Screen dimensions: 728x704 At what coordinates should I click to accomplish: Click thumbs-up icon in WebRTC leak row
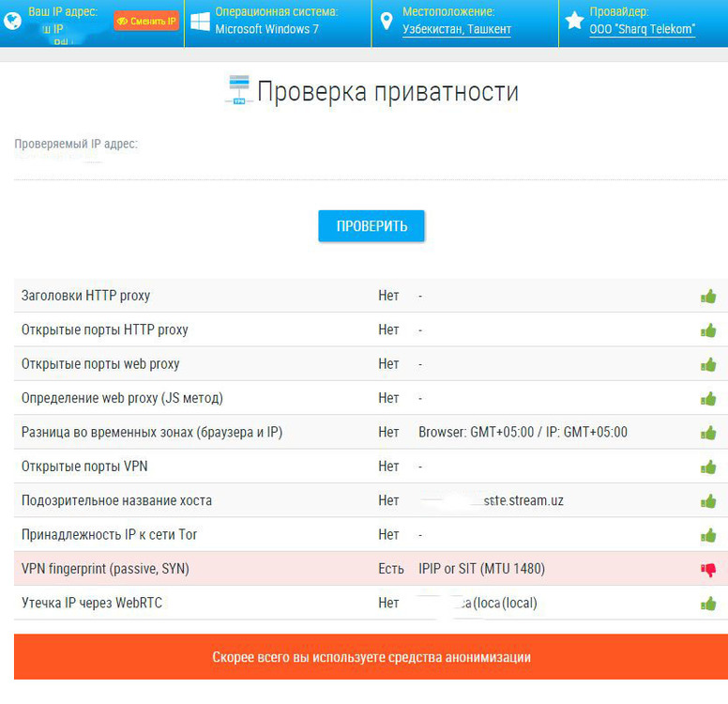(x=708, y=604)
